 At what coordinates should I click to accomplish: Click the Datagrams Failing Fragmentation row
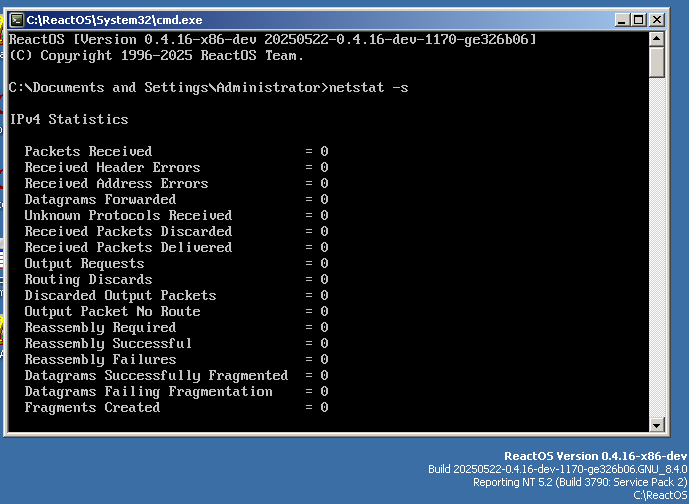176,392
